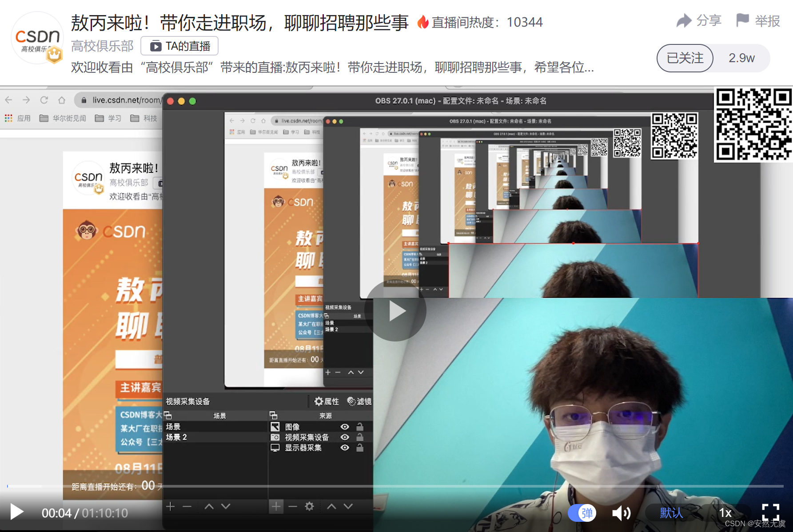
Task: Add a scene with the scenes plus button
Action: [170, 506]
